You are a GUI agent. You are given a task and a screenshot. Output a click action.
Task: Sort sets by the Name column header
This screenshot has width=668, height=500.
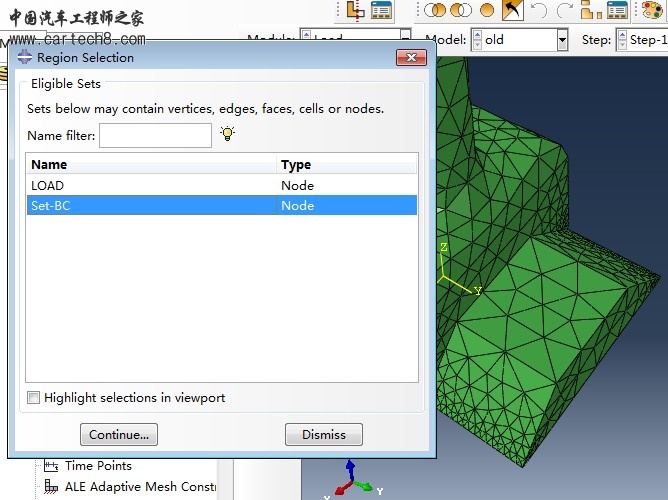coord(151,165)
